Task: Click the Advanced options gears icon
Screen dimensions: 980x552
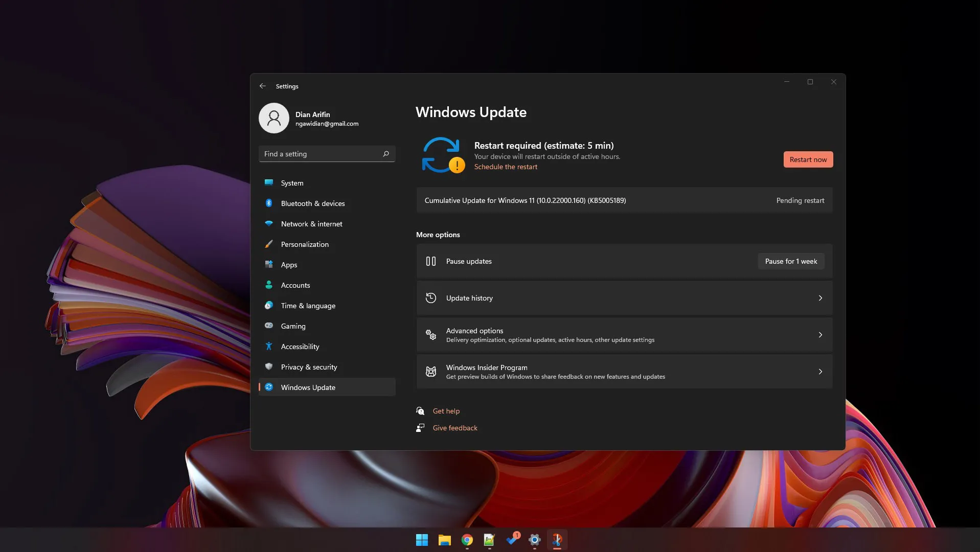Action: (x=431, y=335)
